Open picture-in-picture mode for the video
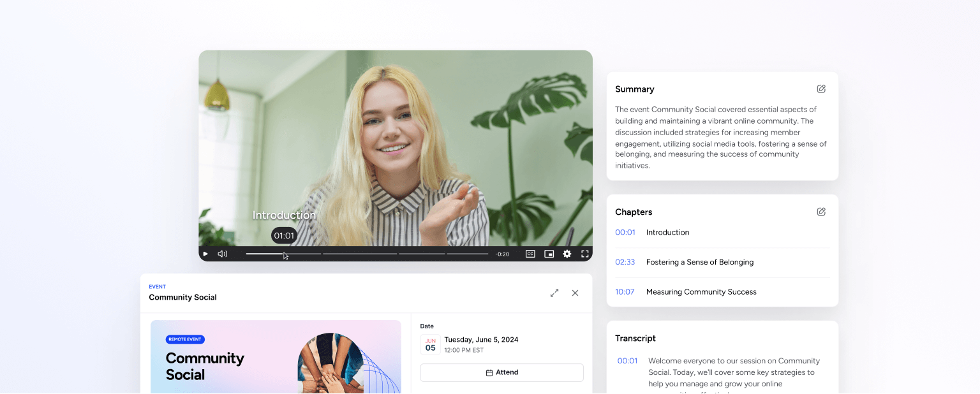Image resolution: width=980 pixels, height=394 pixels. pyautogui.click(x=549, y=254)
